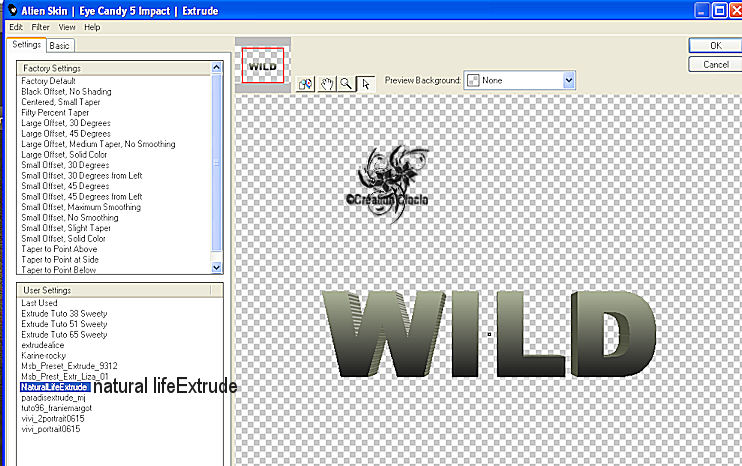
Task: Click the OK button
Action: 715,46
